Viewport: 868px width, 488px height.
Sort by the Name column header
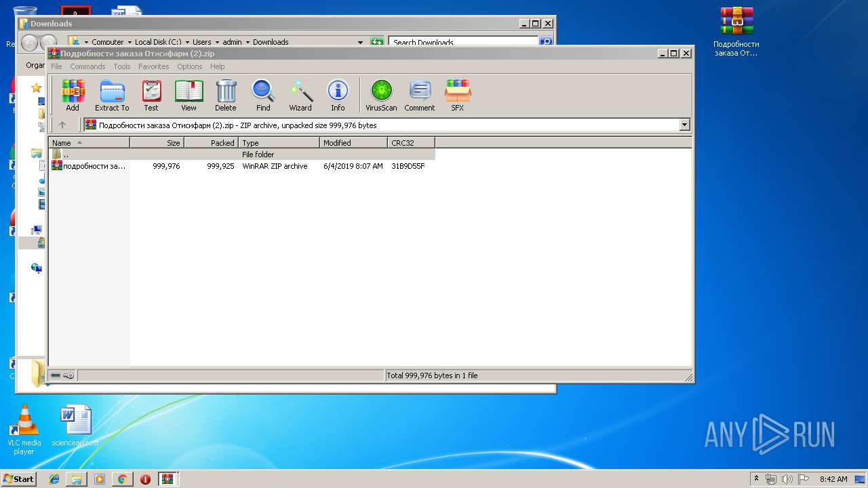[89, 143]
